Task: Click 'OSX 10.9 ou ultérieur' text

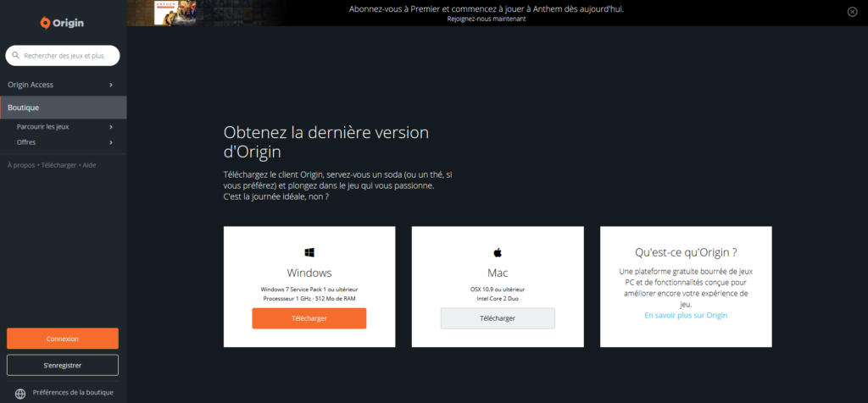Action: coord(498,289)
